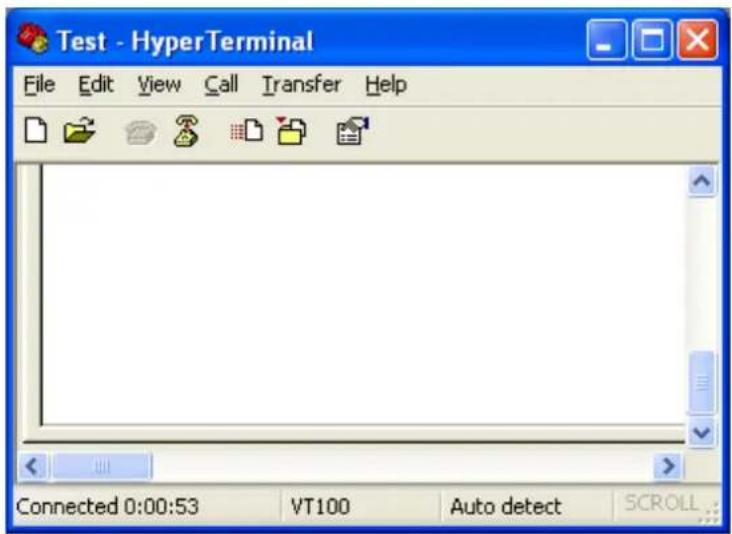
Task: Click the HyperTerminal title bar app icon
Action: tap(32, 38)
